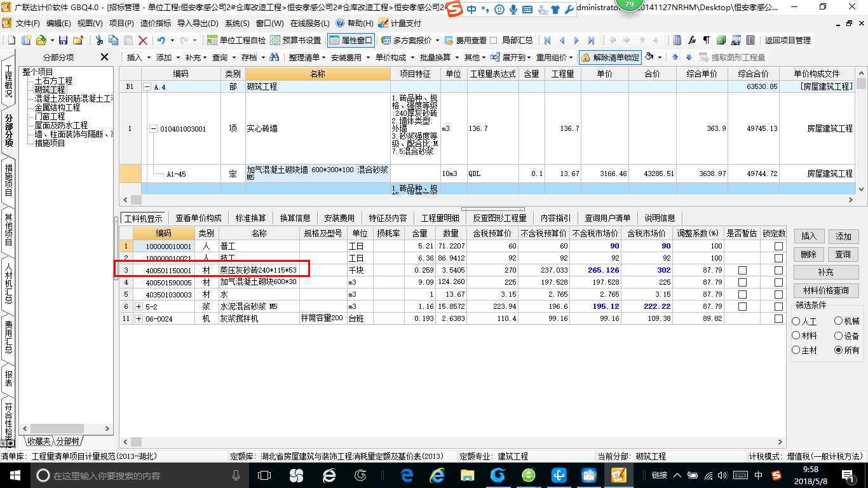Click the 查询 button on right panel
The image size is (868, 488).
coord(843,254)
